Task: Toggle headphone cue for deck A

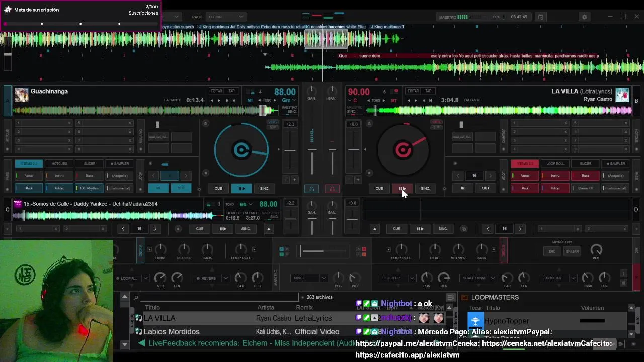Action: 312,189
